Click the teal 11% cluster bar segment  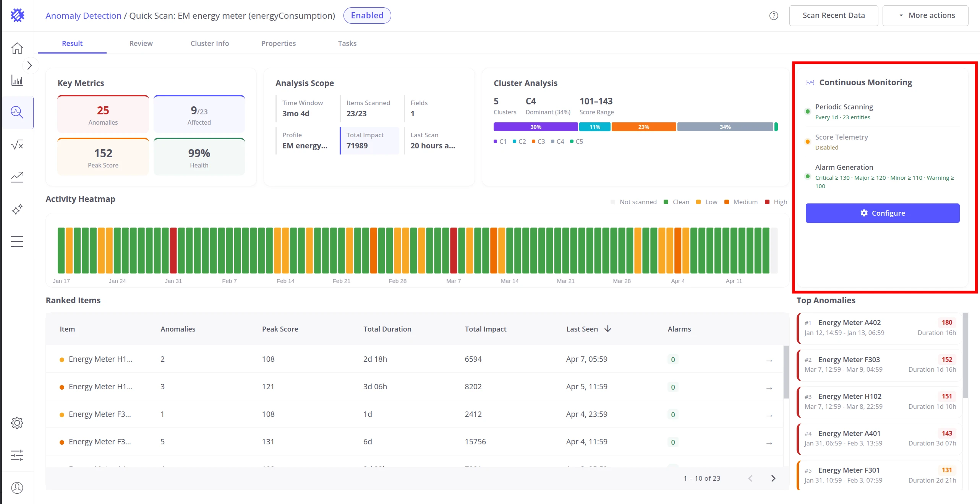[595, 127]
